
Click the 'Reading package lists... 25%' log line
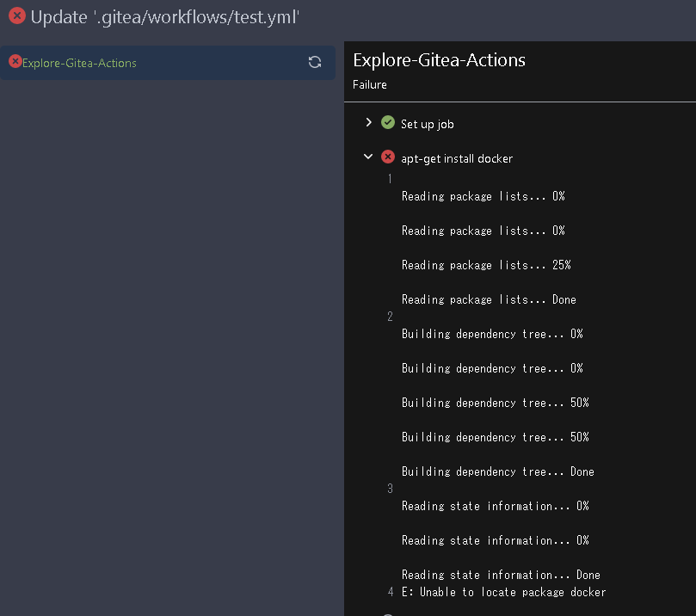tap(486, 265)
